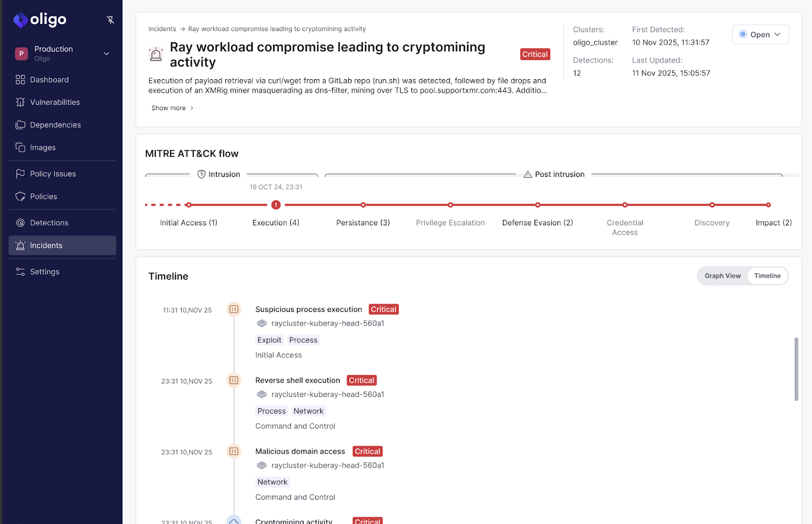The width and height of the screenshot is (812, 524).
Task: Click the Exploit tag
Action: point(269,340)
